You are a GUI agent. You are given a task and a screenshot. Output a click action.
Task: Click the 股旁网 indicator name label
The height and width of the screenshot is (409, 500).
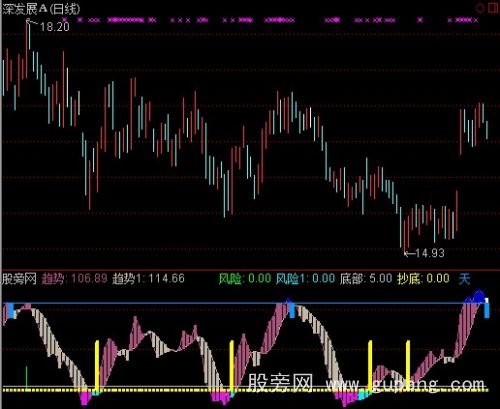(19, 278)
